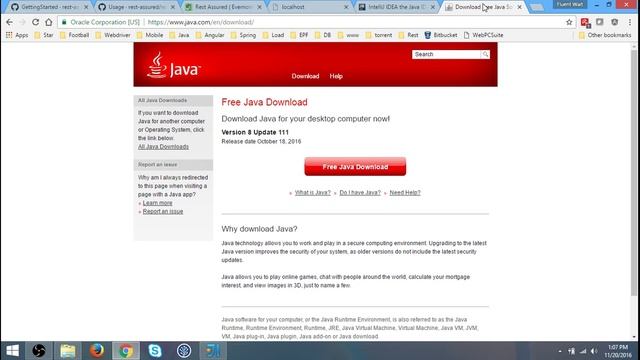Bookmark this page with the star icon
The height and width of the screenshot is (360, 640).
[569, 22]
